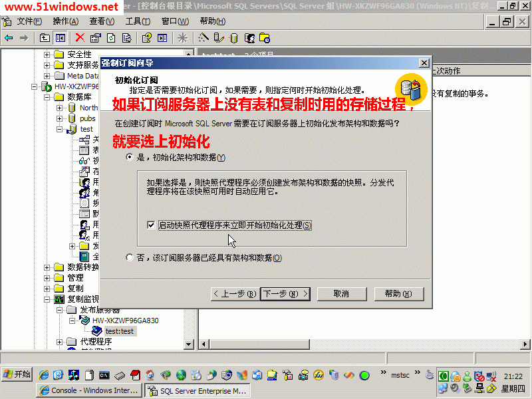
Task: Click the up one level folder icon
Action: point(45,38)
